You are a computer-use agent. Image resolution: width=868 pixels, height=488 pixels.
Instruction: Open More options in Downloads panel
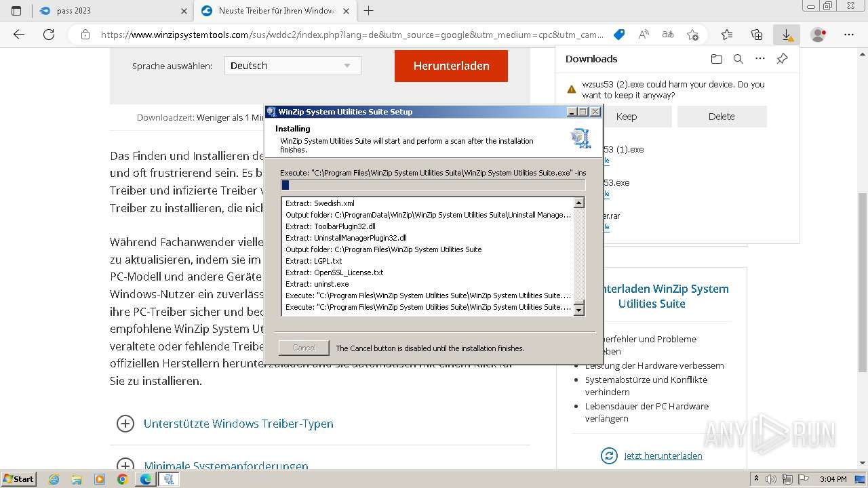[760, 59]
